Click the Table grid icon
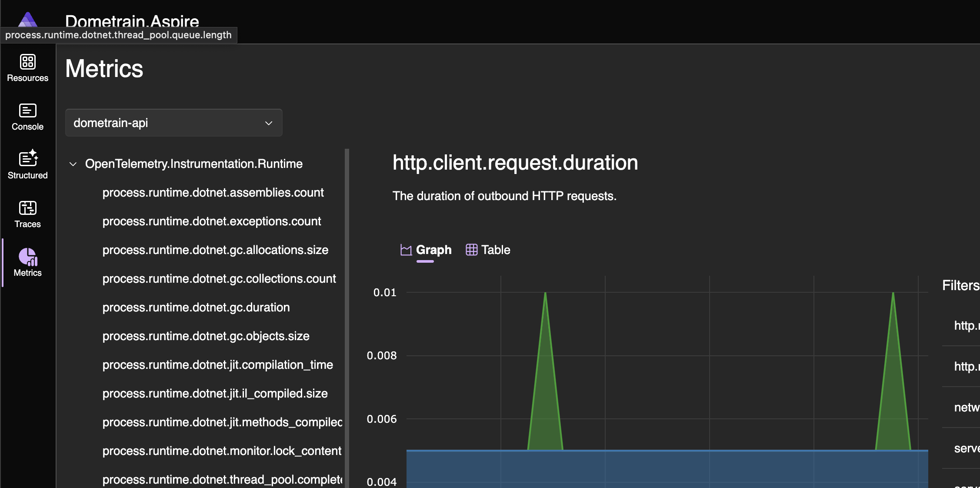The image size is (980, 488). (471, 250)
